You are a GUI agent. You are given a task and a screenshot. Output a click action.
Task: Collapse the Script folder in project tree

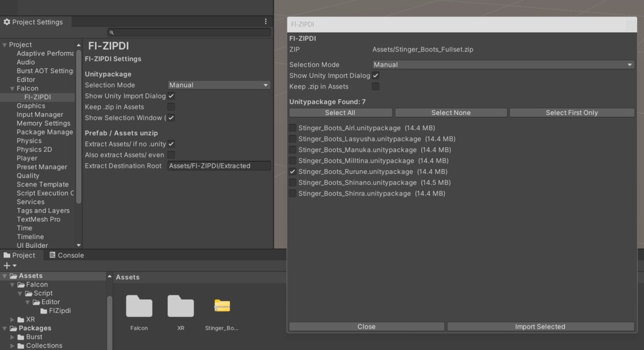pos(19,293)
